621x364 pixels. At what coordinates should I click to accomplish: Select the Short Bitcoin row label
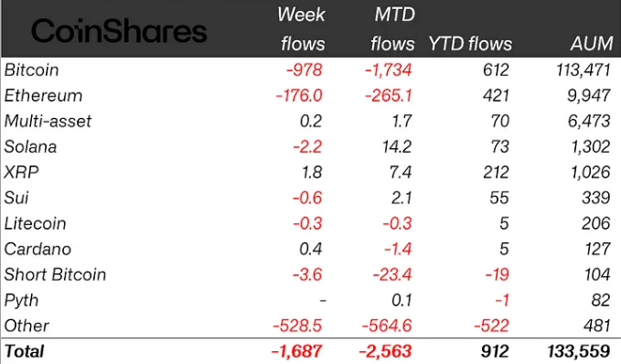55,274
